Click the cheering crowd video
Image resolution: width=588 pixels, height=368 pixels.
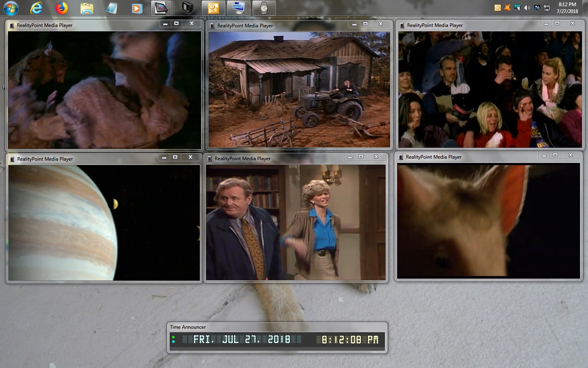click(490, 90)
